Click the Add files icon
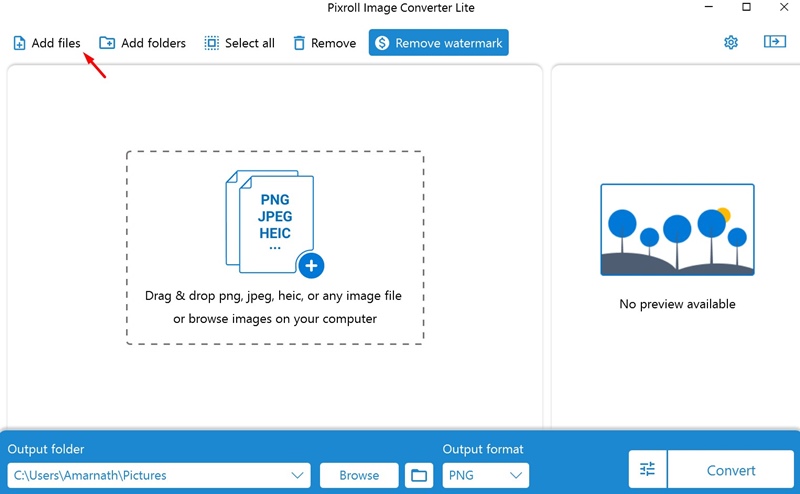This screenshot has height=494, width=800. click(x=19, y=43)
